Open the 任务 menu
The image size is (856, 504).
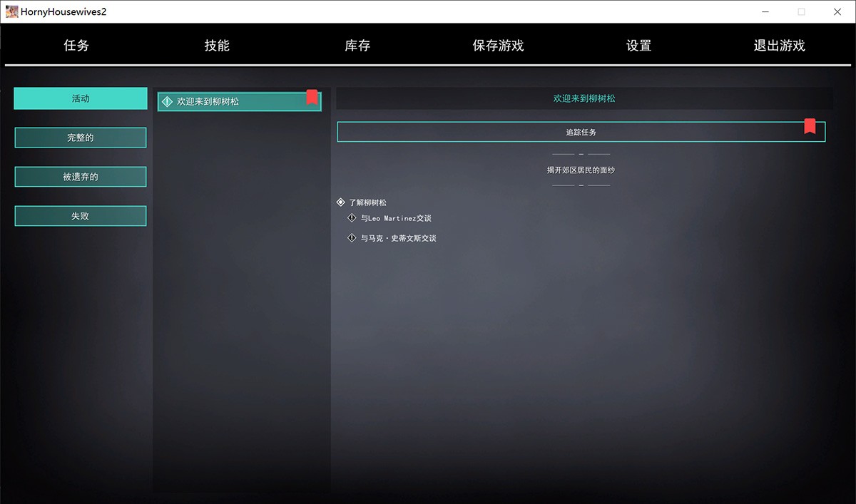(x=76, y=46)
